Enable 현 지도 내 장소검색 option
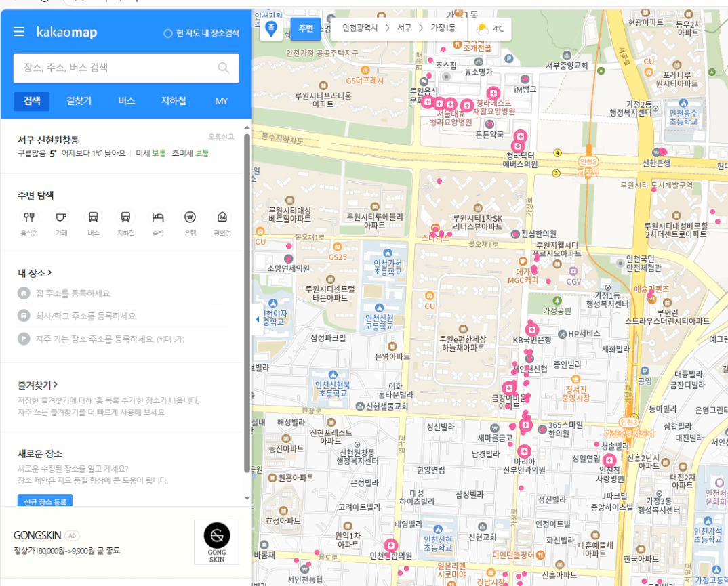The image size is (728, 586). 201,33
